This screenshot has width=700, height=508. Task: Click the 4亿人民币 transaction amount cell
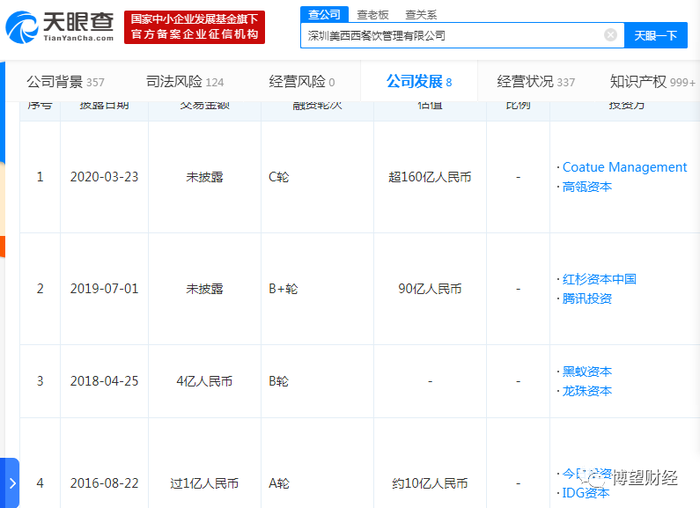(x=204, y=381)
